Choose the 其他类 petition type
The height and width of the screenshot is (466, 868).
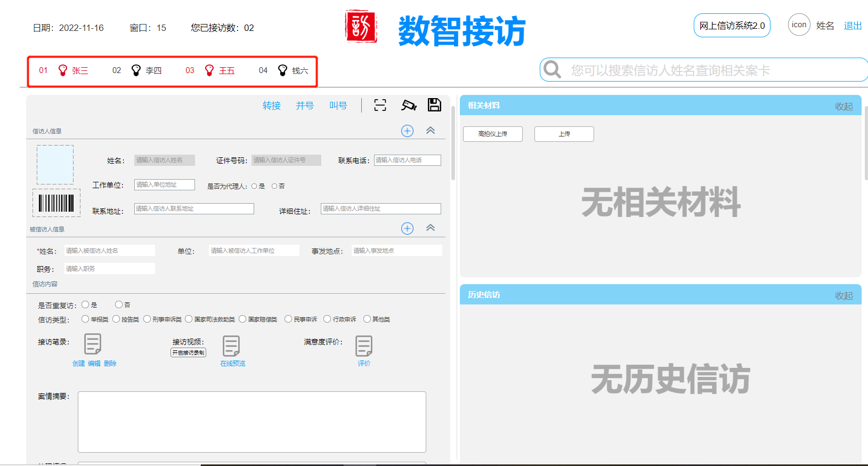[367, 319]
